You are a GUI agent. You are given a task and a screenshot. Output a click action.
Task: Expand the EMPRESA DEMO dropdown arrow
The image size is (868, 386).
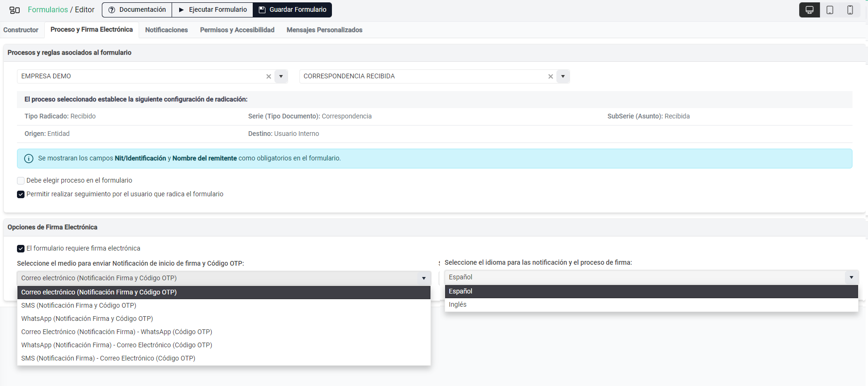coord(281,76)
